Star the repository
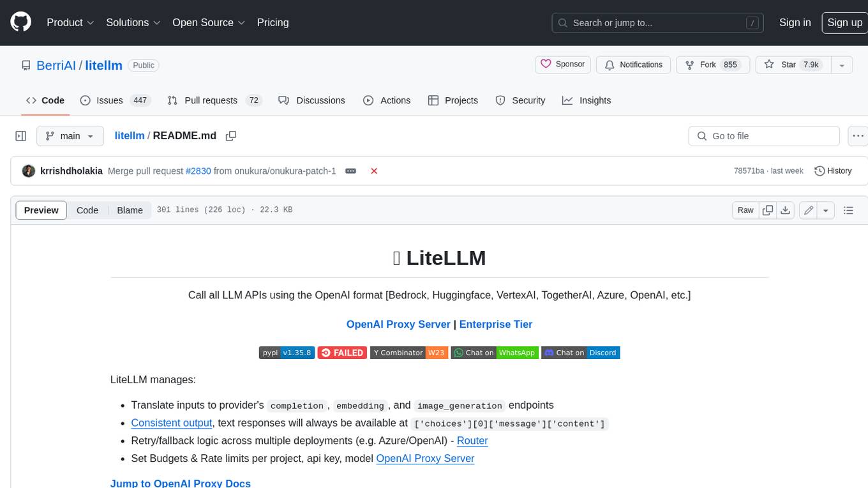This screenshot has width=868, height=488. tap(793, 65)
